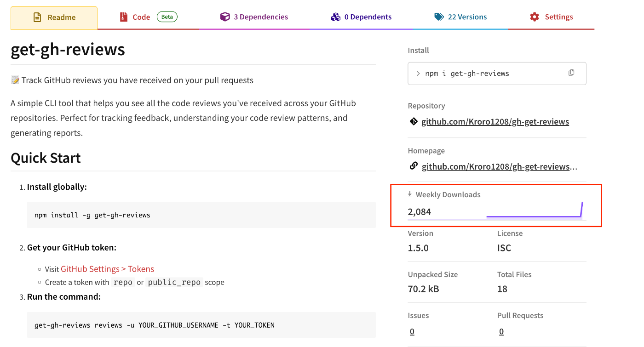Click the Track GitHub reviews tagline
This screenshot has height=347, width=644.
(138, 80)
